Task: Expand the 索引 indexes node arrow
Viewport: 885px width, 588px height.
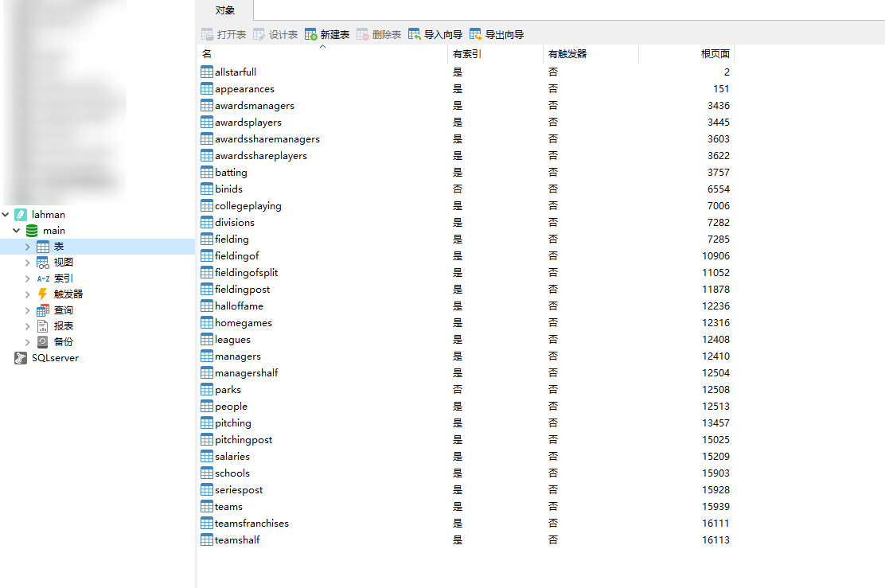Action: (x=27, y=278)
